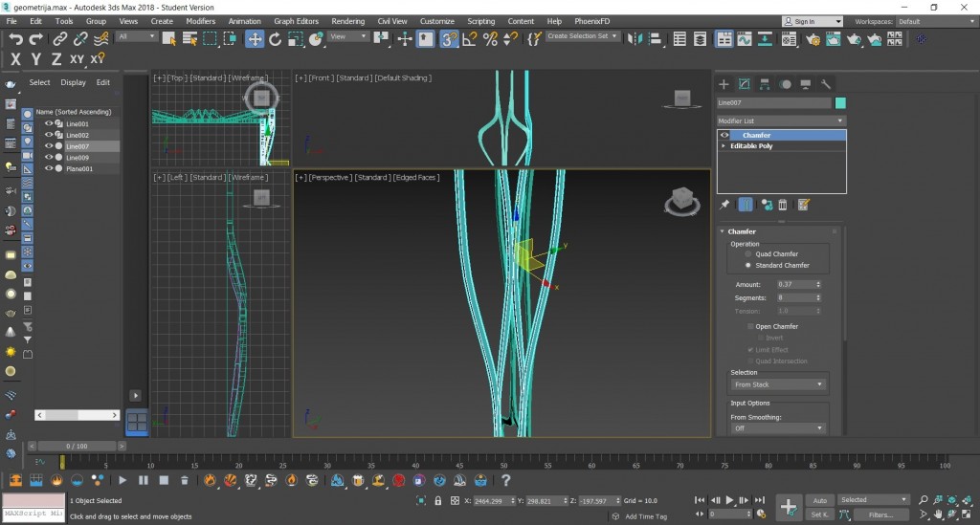Click the Auto key button
980x525 pixels.
(x=820, y=501)
